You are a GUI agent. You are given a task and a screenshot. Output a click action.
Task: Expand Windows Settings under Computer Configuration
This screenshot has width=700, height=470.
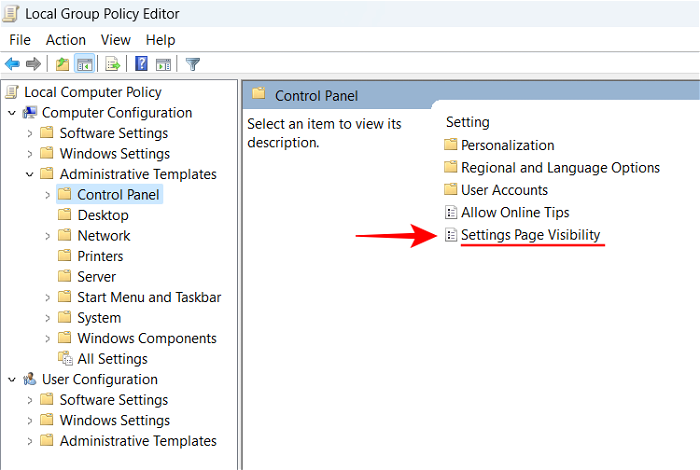29,154
